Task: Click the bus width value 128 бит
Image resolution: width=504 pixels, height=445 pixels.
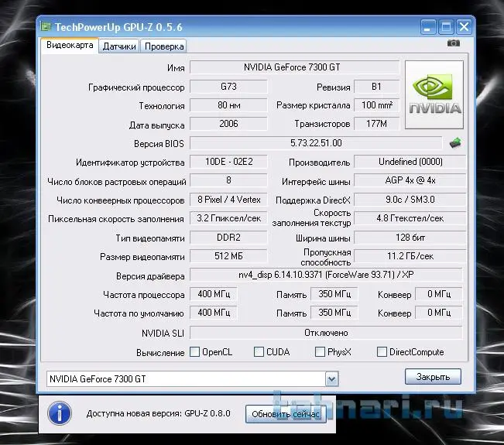Action: (410, 238)
